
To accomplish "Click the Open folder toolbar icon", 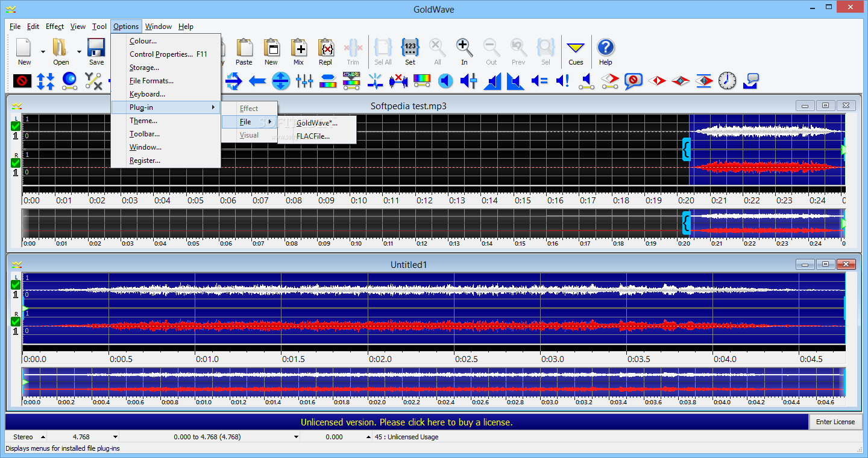I will coord(60,47).
